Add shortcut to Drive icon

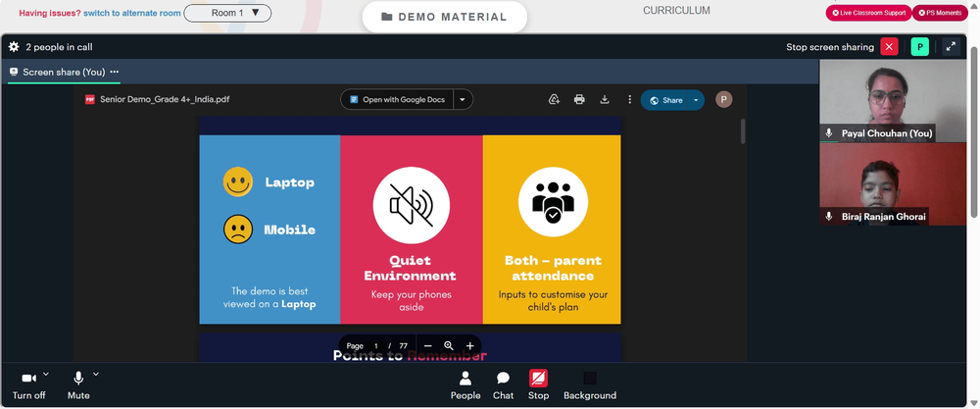point(554,99)
